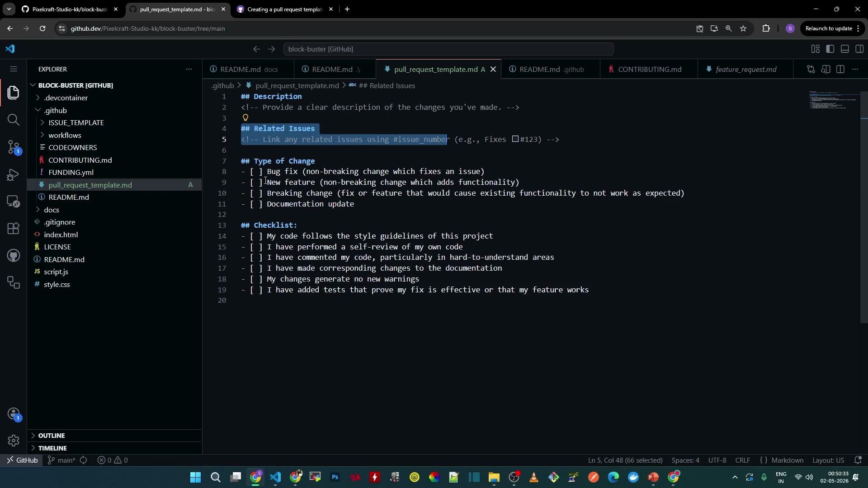Open changes for pull_request_template.md
868x488 pixels.
811,70
